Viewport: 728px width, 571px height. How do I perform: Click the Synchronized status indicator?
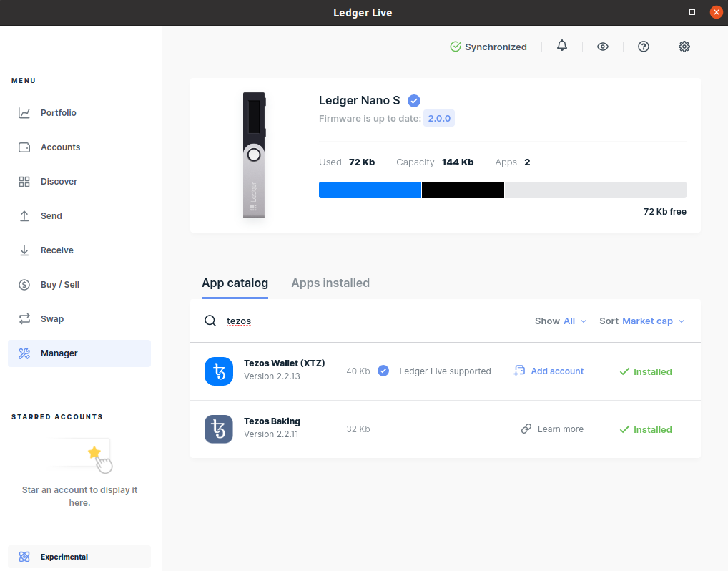click(488, 47)
